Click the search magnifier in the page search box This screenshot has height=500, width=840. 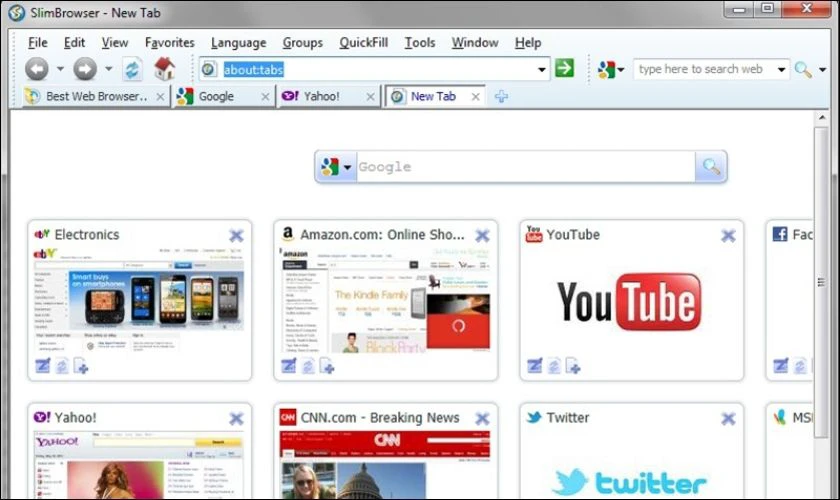[711, 167]
